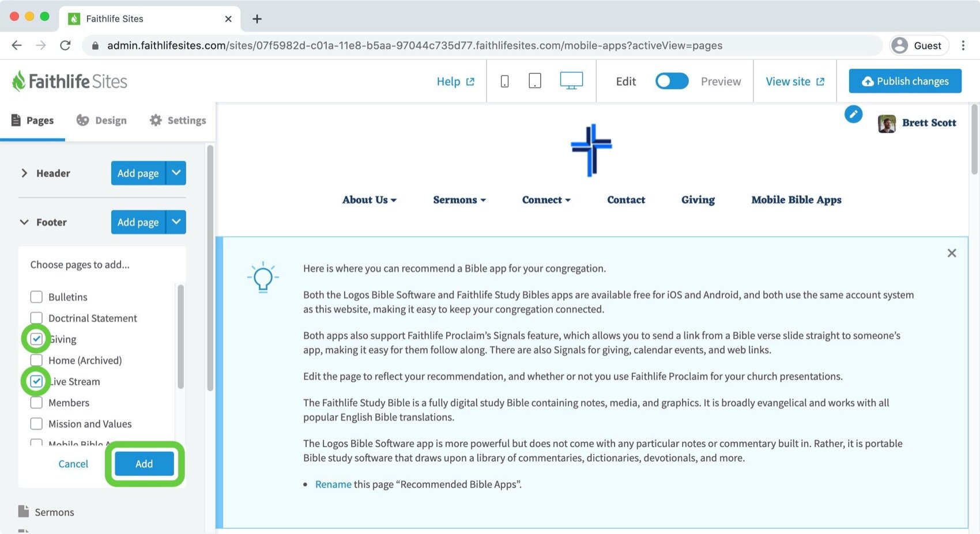Click Publish changes button

pos(905,81)
